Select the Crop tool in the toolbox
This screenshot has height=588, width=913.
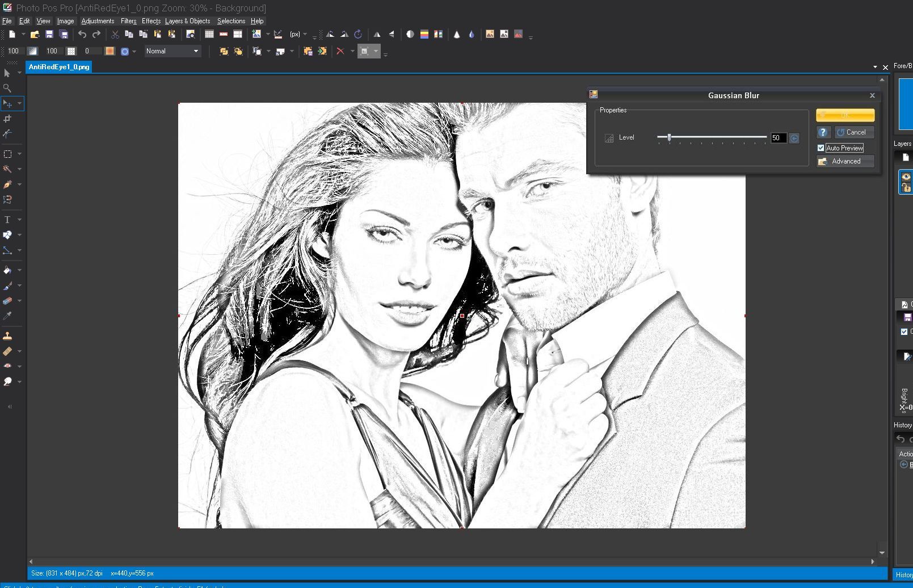coord(7,119)
